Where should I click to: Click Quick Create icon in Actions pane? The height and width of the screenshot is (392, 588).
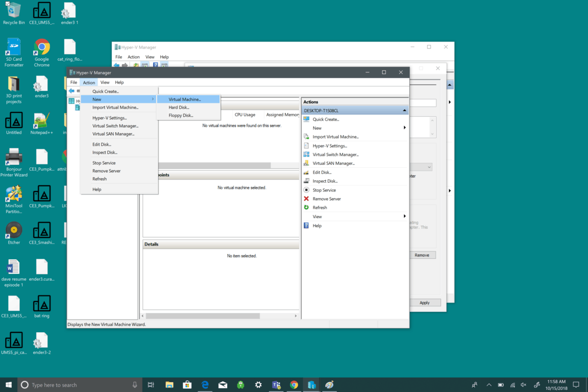point(306,119)
